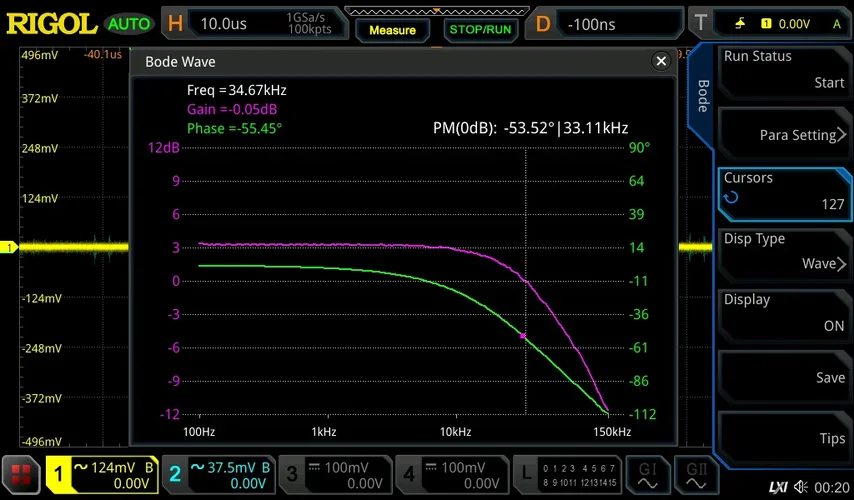Click the waveform memory position bar

pos(436,11)
